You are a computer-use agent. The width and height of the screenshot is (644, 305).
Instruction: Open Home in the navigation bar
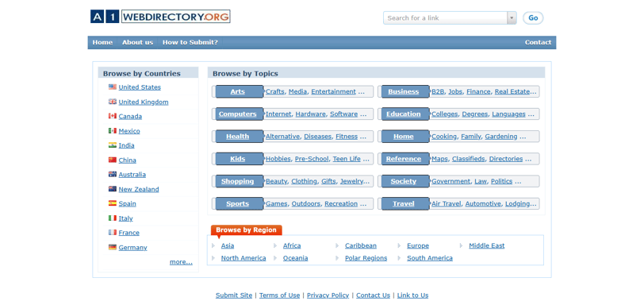click(102, 42)
